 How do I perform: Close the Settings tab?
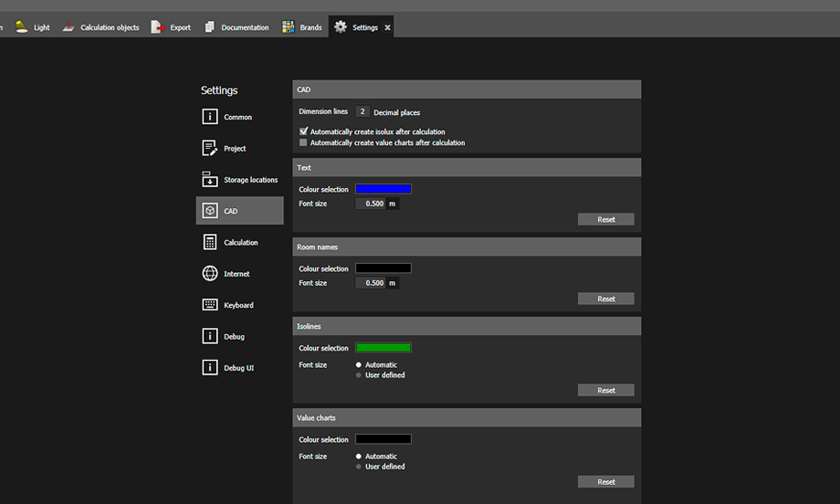click(387, 27)
